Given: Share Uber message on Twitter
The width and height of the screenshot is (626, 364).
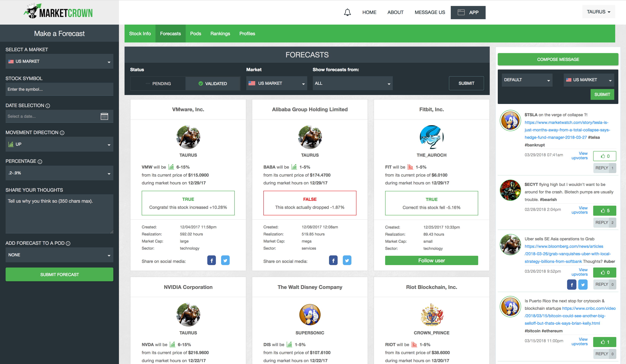Looking at the screenshot, I should point(583,284).
